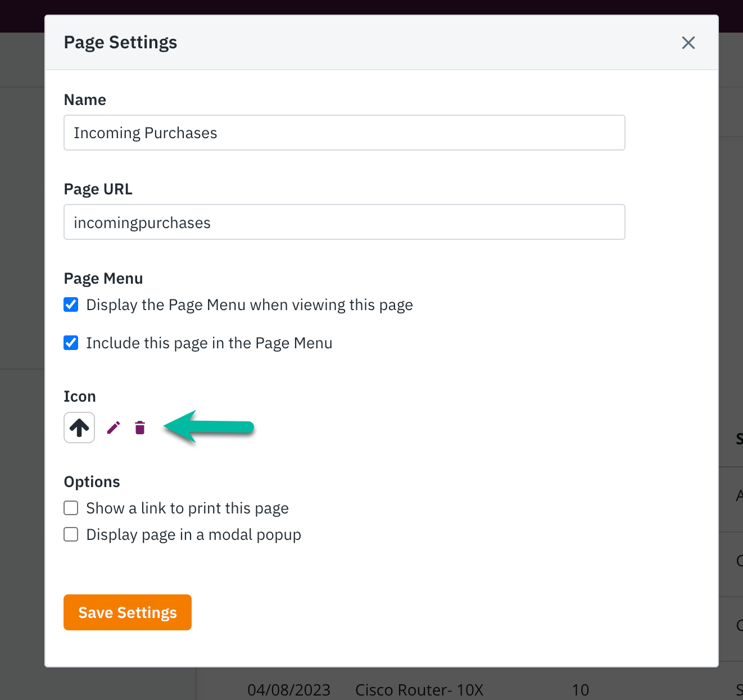Click the 'Display page in a modal popup' label
Image resolution: width=743 pixels, height=700 pixels.
193,535
